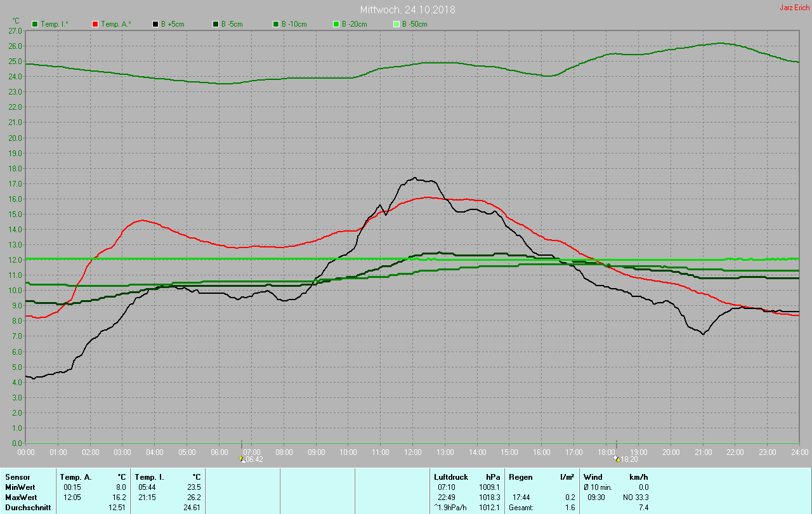Click the red Temp. A.* legend square
This screenshot has height=514, width=812.
(x=95, y=24)
